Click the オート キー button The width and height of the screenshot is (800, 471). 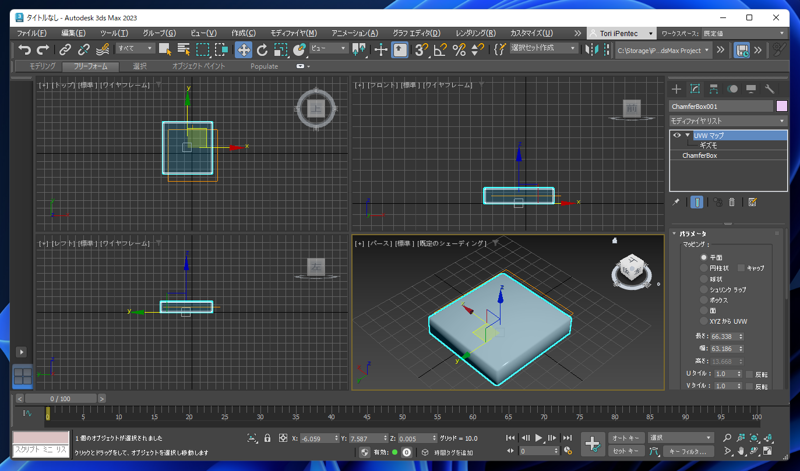tap(626, 438)
